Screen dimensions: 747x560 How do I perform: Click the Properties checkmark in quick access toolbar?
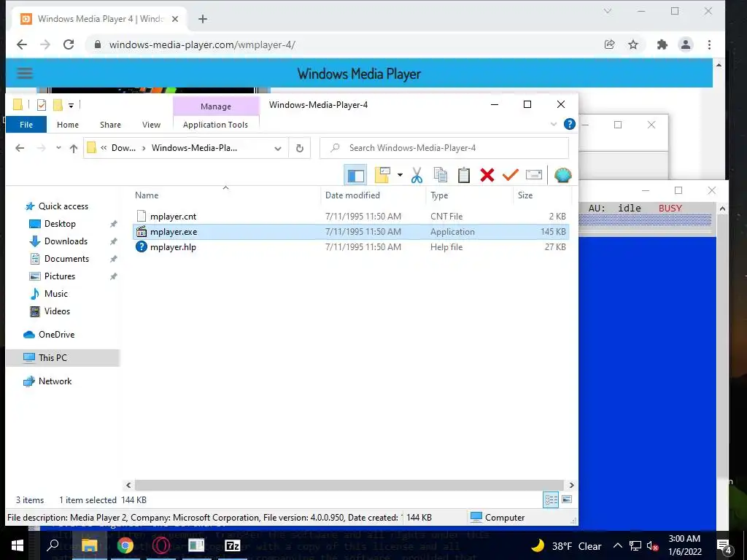point(42,104)
